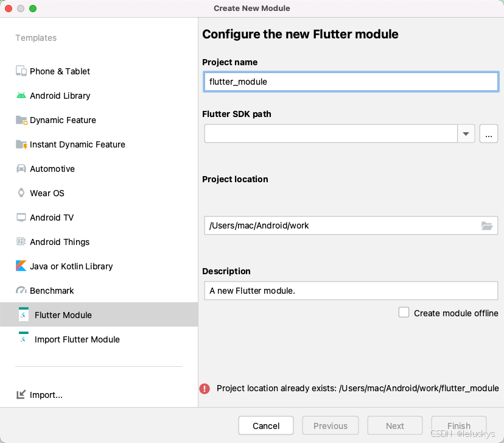504x443 pixels.
Task: Click the Templates header label
Action: 36,38
